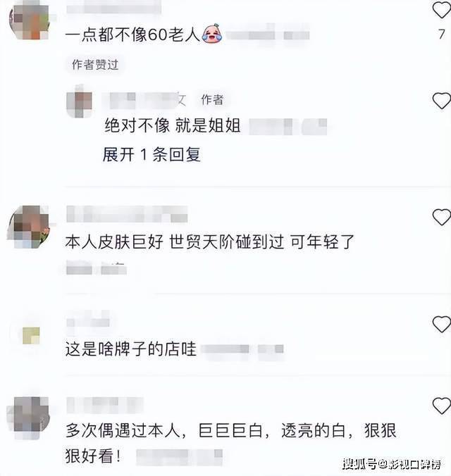Click the '作者' tag next to username
Image resolution: width=451 pixels, height=476 pixels.
pos(212,99)
